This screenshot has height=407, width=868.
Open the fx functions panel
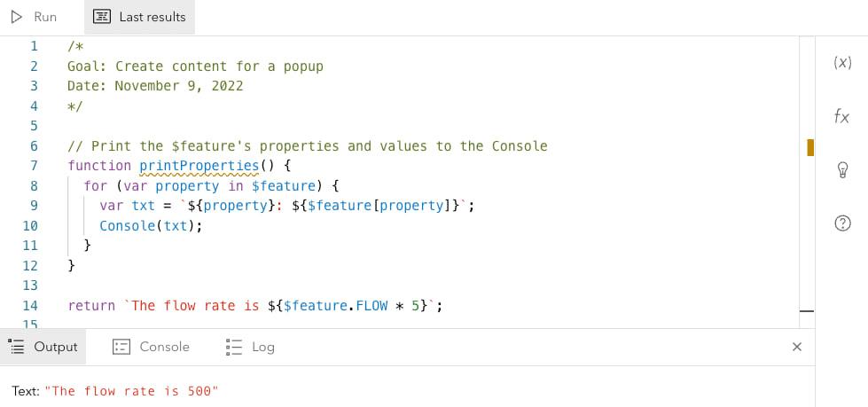[842, 116]
